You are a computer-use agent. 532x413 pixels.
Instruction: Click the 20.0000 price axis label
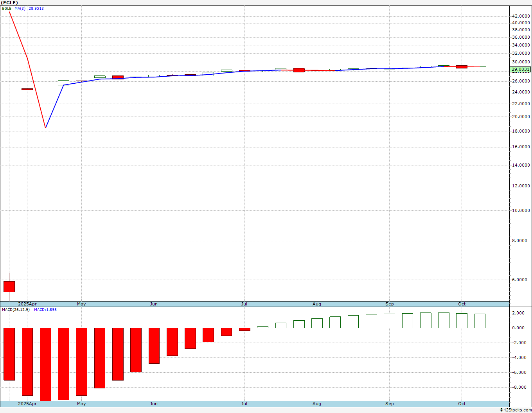521,117
